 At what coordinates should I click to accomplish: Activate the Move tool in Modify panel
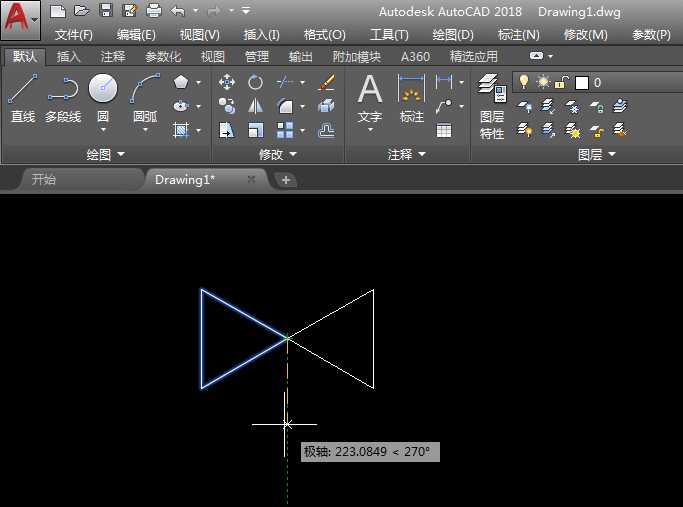(227, 82)
